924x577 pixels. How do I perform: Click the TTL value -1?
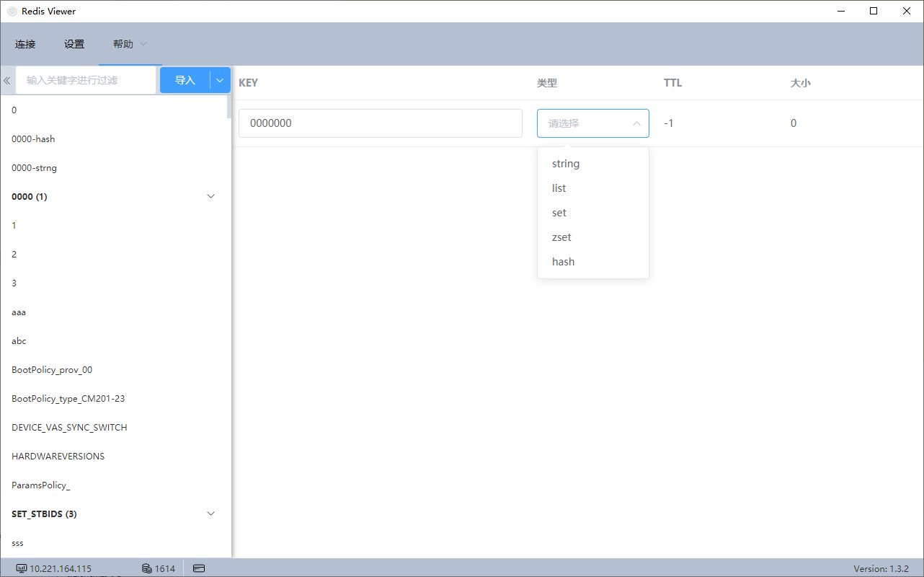[669, 123]
